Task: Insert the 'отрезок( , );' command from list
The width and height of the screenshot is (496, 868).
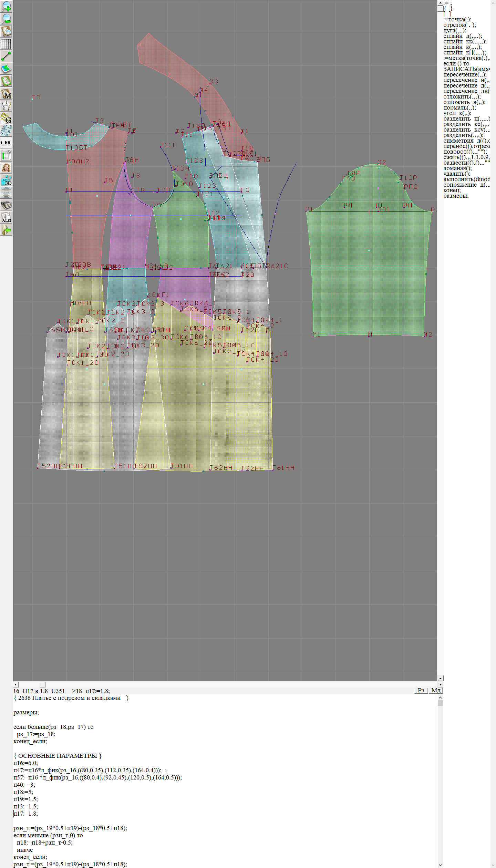Action: (x=459, y=25)
